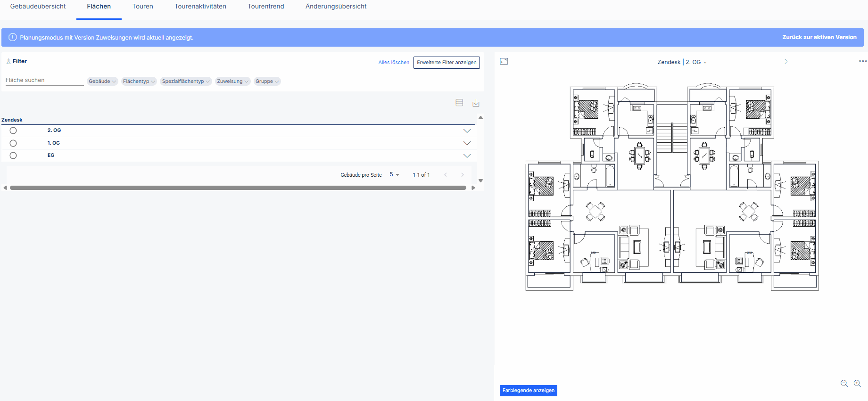Select the 1. OG radio button
868x401 pixels.
pyautogui.click(x=13, y=143)
